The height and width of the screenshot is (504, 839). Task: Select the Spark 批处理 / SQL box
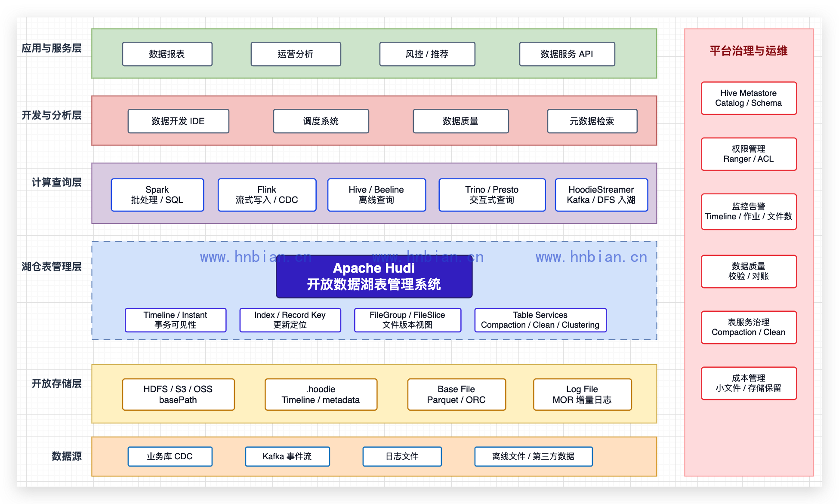click(157, 195)
